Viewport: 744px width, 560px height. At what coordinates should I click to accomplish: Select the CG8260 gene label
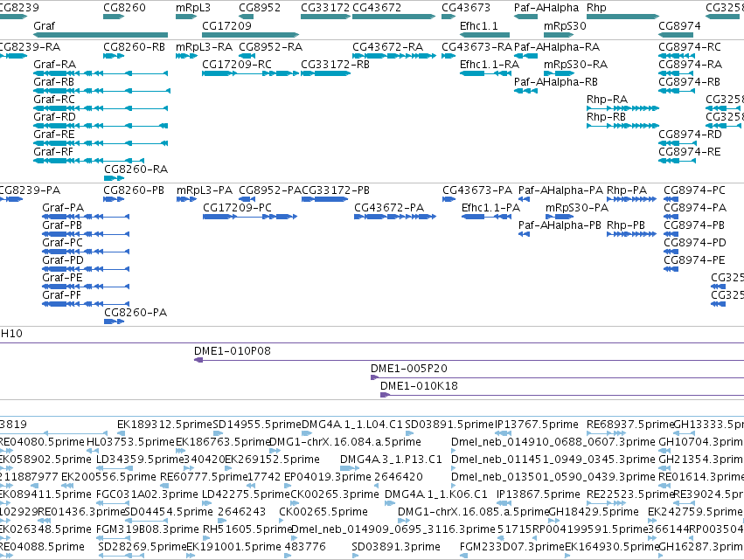124,8
